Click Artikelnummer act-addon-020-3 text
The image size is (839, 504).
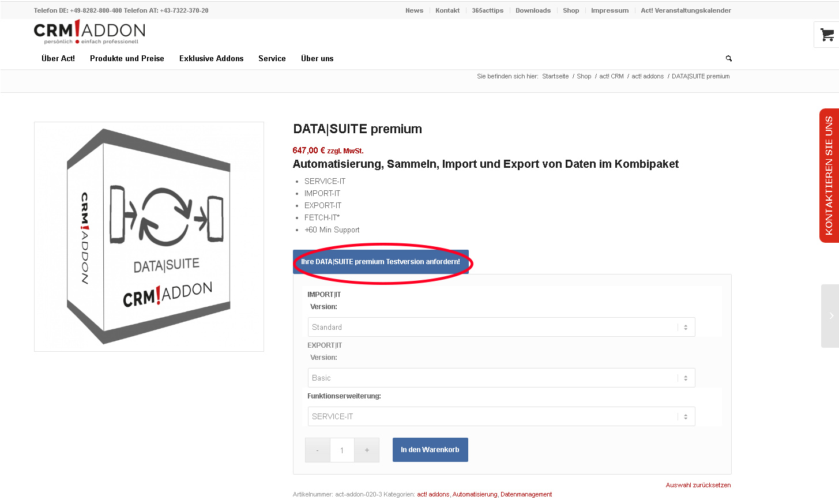[337, 494]
